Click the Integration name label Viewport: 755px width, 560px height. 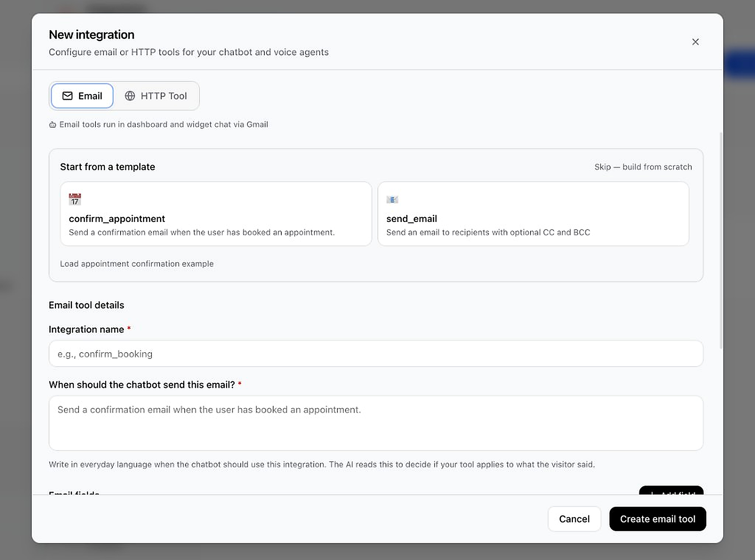86,329
